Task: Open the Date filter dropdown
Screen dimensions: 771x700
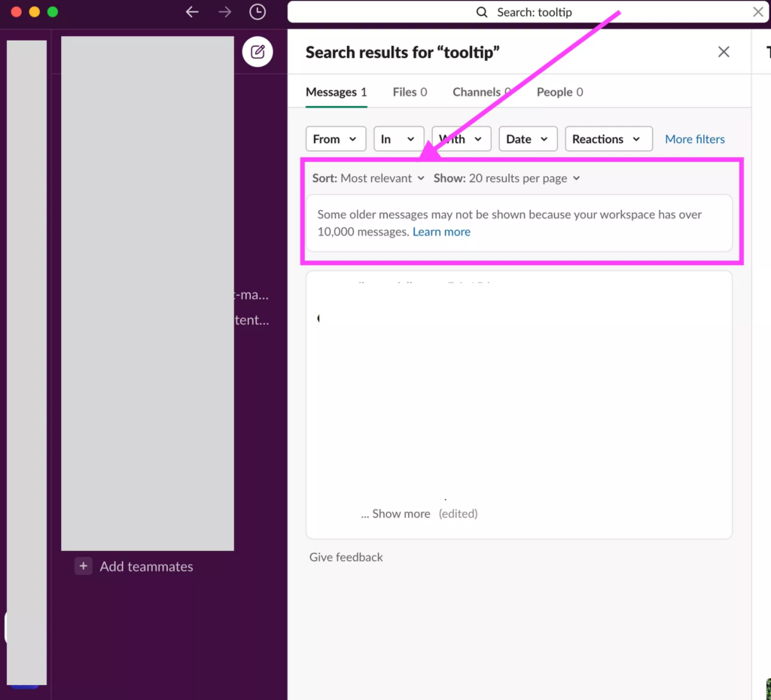Action: (x=528, y=139)
